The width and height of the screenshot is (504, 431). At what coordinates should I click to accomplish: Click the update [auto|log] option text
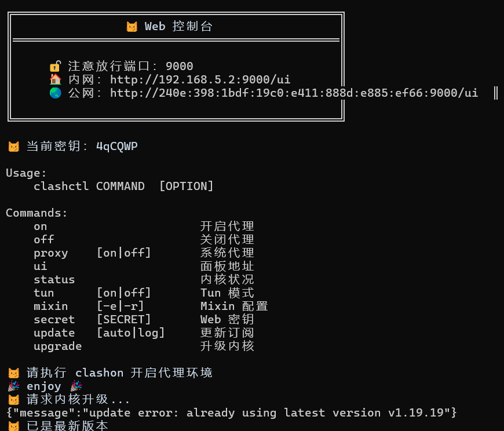click(x=130, y=333)
